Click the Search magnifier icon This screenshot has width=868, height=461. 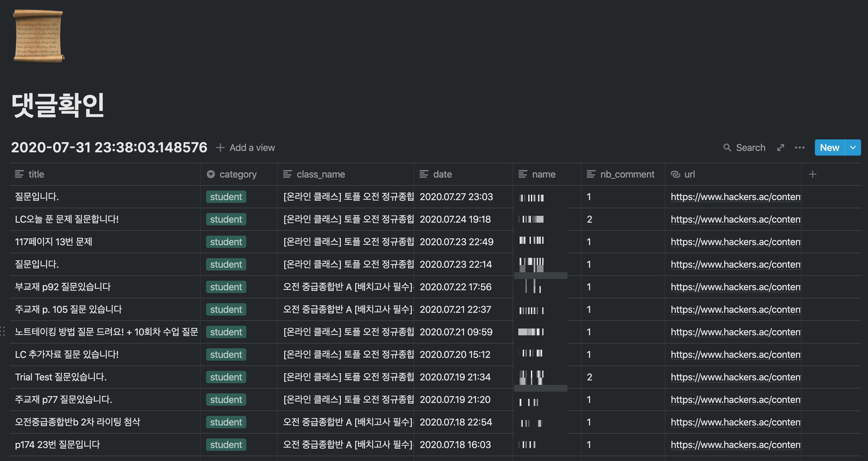[727, 148]
